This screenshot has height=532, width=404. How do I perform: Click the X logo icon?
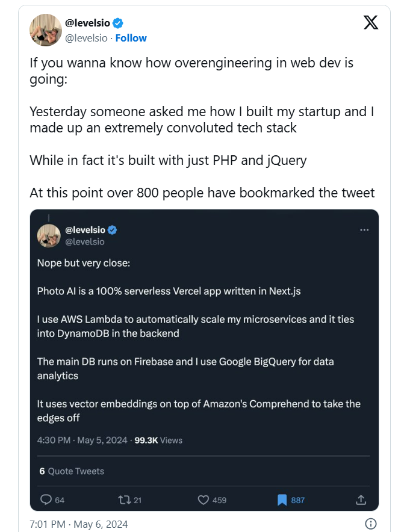pos(371,23)
